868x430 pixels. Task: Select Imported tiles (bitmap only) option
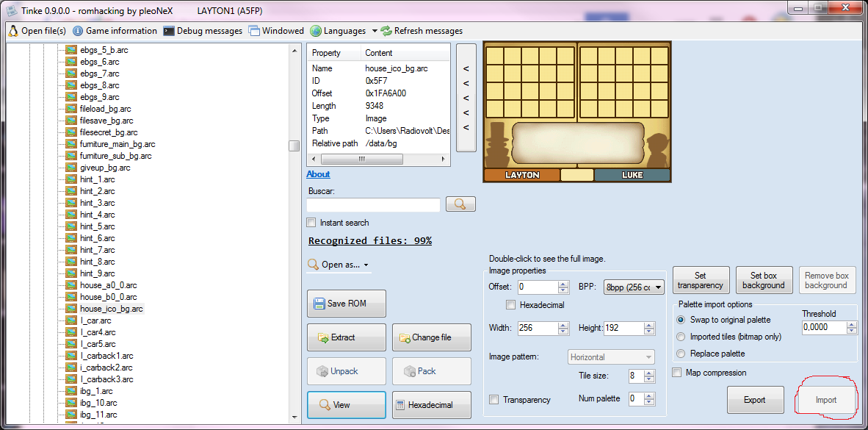[680, 337]
